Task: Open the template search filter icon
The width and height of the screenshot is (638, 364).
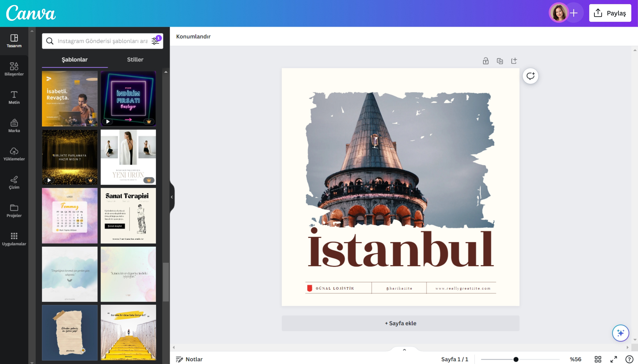Action: click(156, 41)
